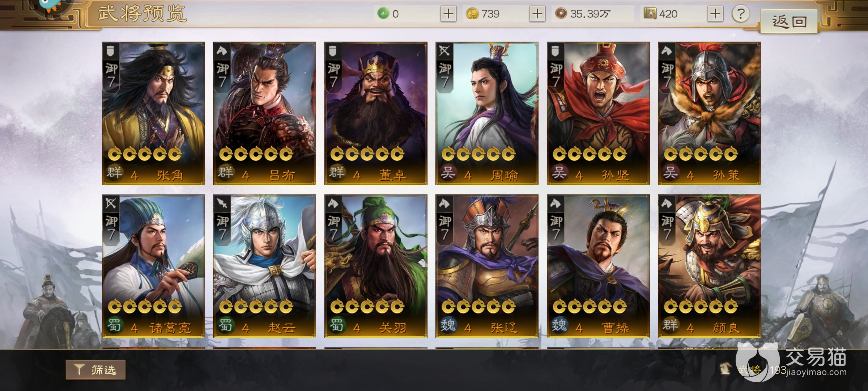Add jade currency with plus button
Image resolution: width=868 pixels, height=391 pixels.
pyautogui.click(x=448, y=14)
